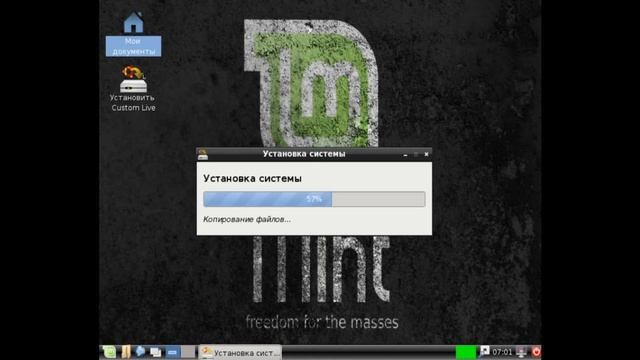Close the Установка системы installer window
Viewport: 640px width, 360px height.
click(x=426, y=154)
